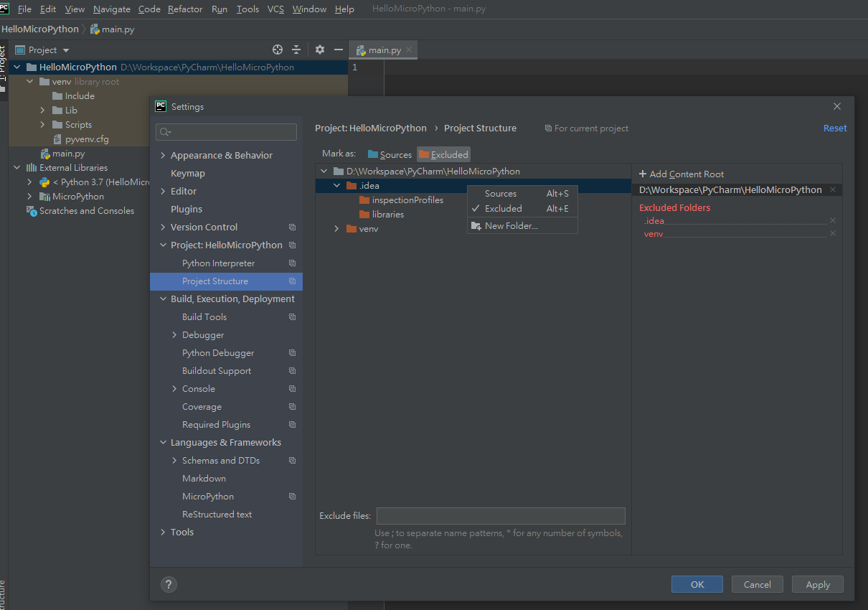Click the per-project icon beside Version Control
868x610 pixels.
pos(292,227)
